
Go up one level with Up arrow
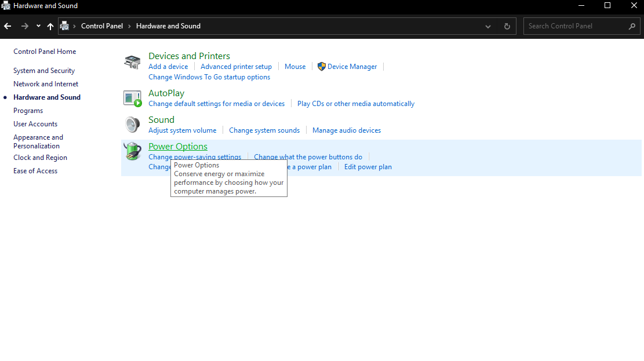point(50,26)
